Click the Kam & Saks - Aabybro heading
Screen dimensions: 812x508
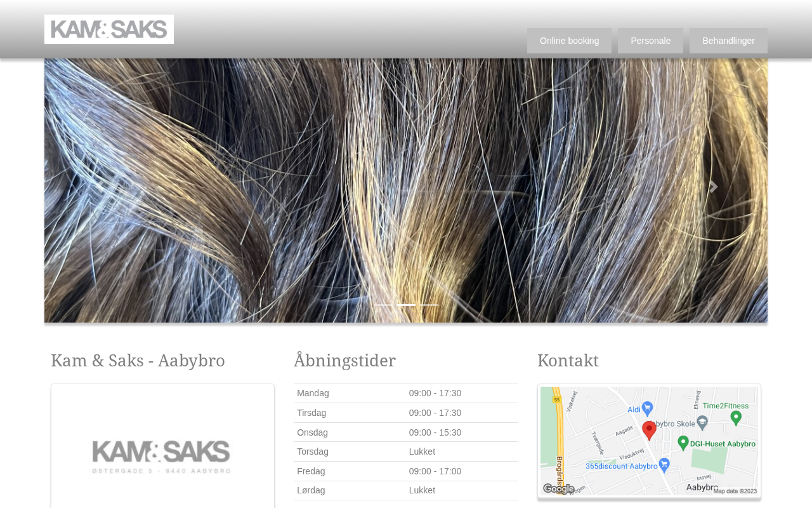138,361
